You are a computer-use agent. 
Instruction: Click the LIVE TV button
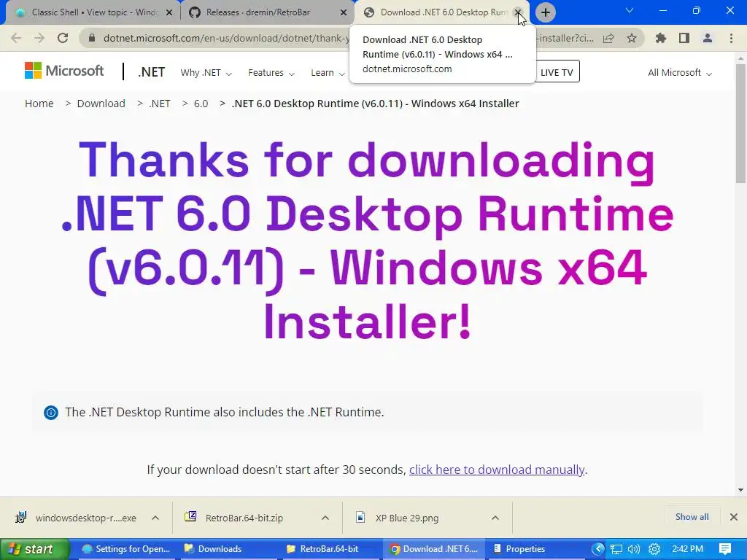click(x=557, y=72)
